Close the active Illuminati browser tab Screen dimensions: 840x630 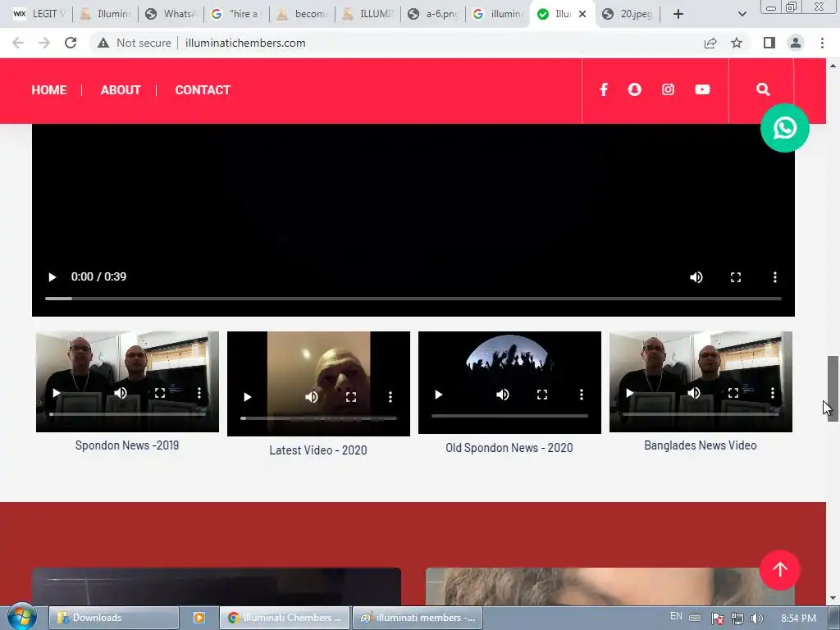tap(582, 14)
